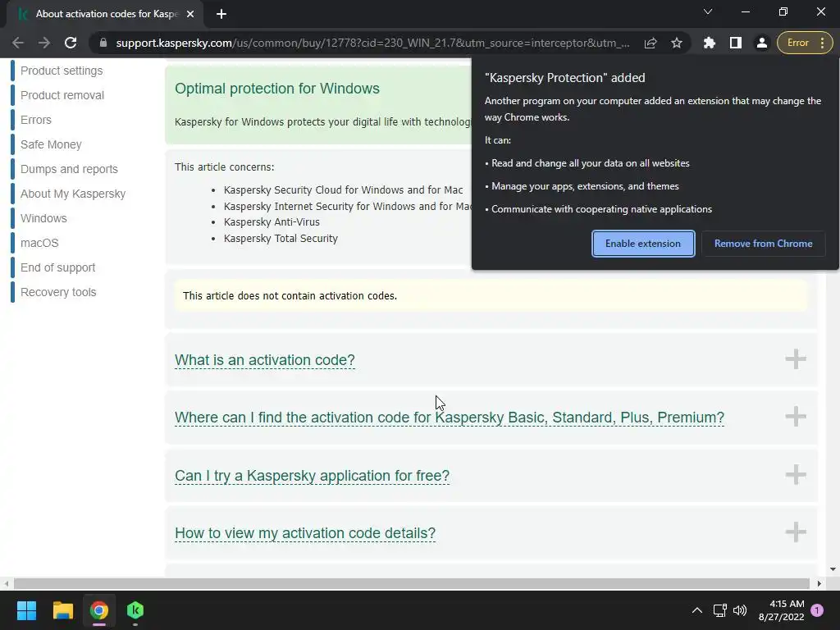This screenshot has height=630, width=840.
Task: Open About My Kaspersky in sidebar
Action: [73, 194]
